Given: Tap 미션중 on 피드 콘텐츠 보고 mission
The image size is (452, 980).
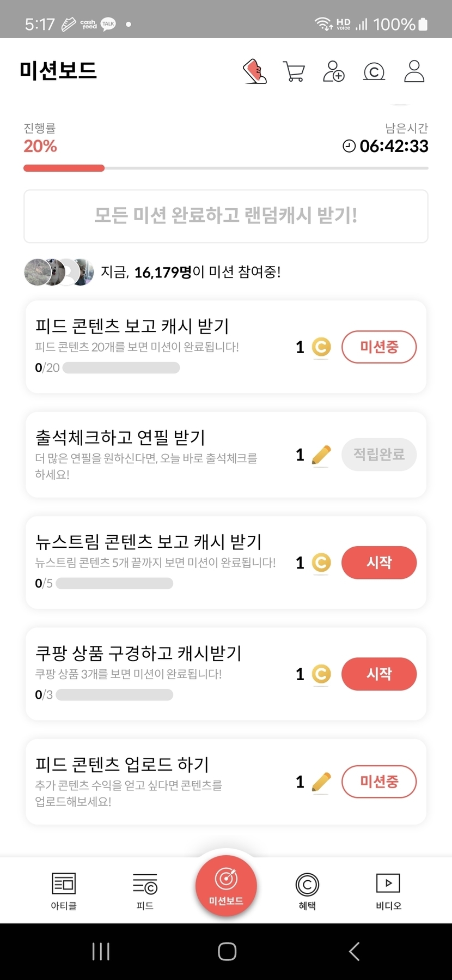Looking at the screenshot, I should pyautogui.click(x=379, y=347).
